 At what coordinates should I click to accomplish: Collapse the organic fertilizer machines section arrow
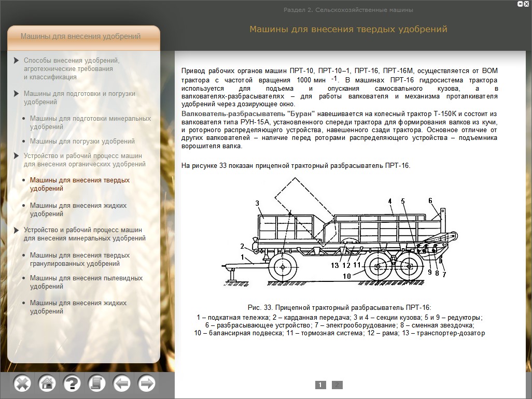[x=16, y=156]
